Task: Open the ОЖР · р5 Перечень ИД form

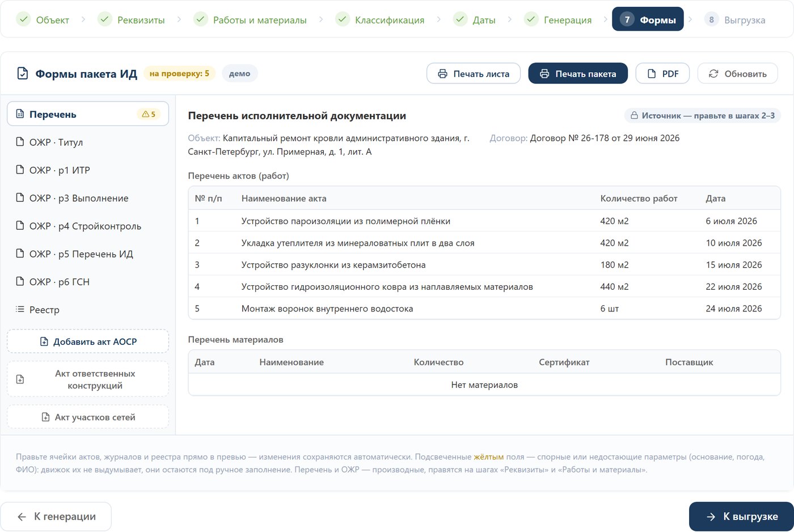Action: coord(88,254)
